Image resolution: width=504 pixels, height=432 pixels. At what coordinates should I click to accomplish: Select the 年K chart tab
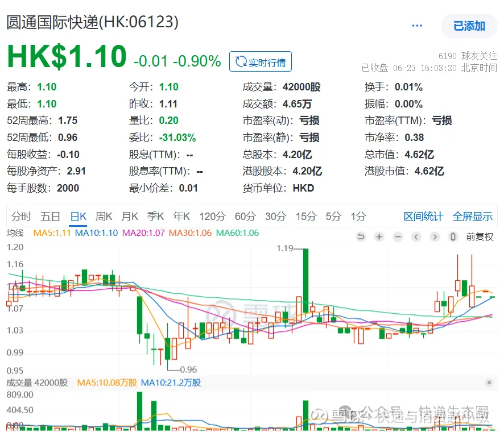tap(181, 217)
